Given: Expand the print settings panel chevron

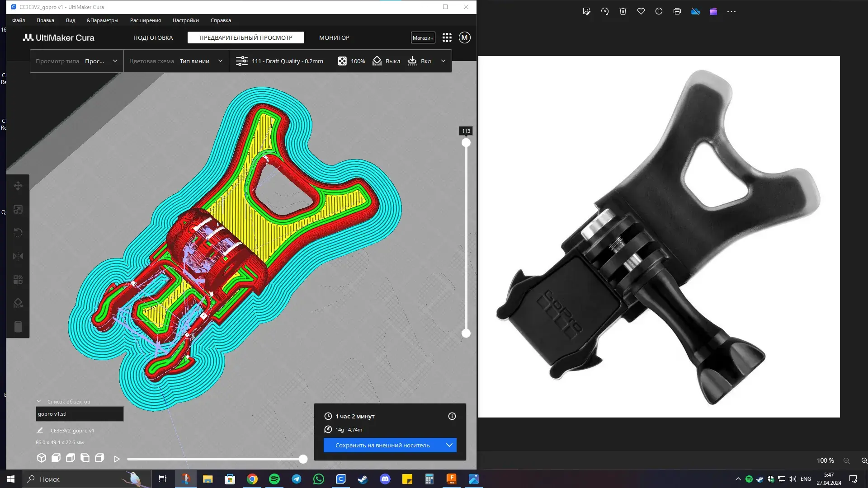Looking at the screenshot, I should coord(443,61).
